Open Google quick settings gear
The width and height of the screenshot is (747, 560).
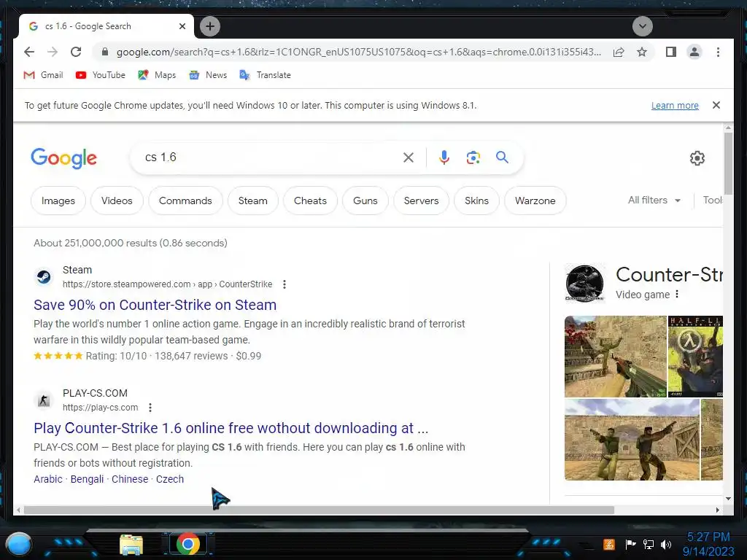[697, 158]
